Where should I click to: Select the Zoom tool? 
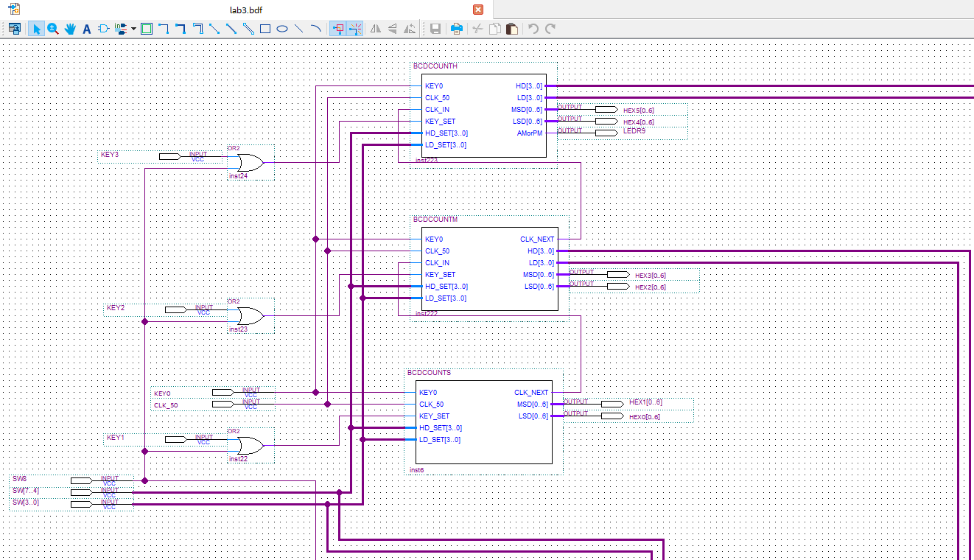53,29
